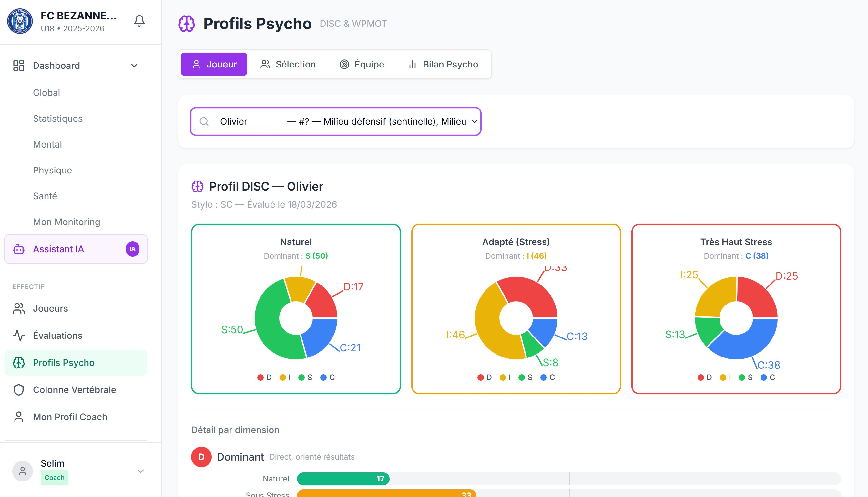Click the Évaluations activity icon
868x497 pixels.
tap(18, 336)
